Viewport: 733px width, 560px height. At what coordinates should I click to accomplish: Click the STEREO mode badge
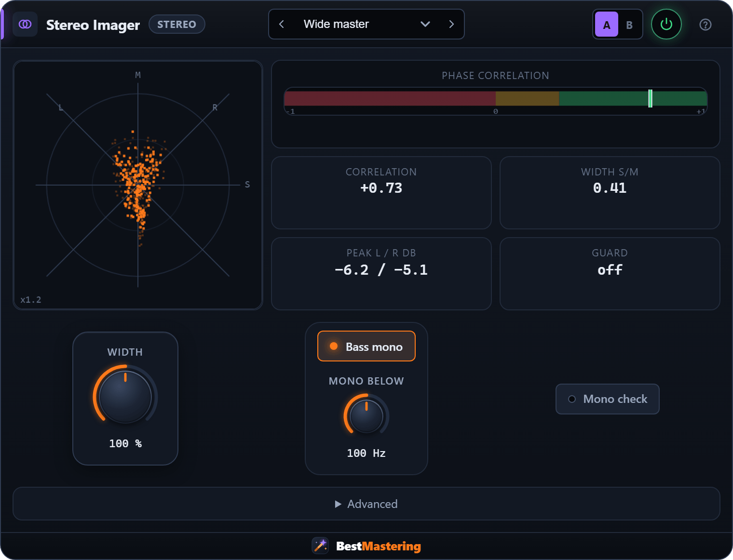coord(177,24)
